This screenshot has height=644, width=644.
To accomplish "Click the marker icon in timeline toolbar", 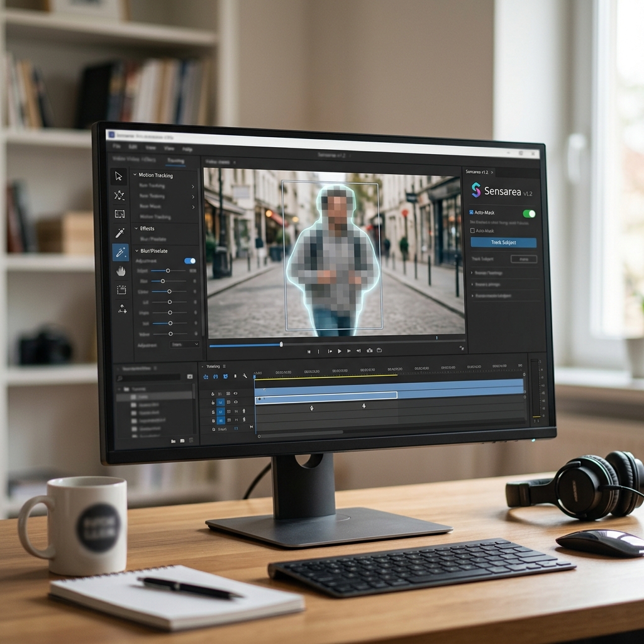I will [x=235, y=376].
